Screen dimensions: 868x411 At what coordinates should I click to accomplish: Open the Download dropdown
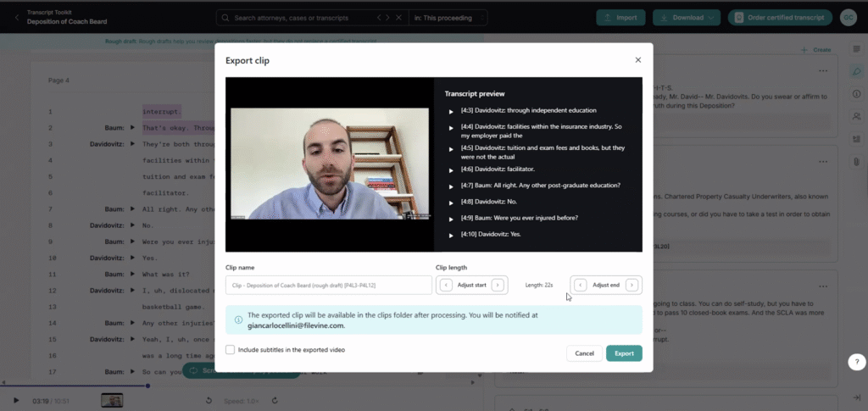click(687, 18)
